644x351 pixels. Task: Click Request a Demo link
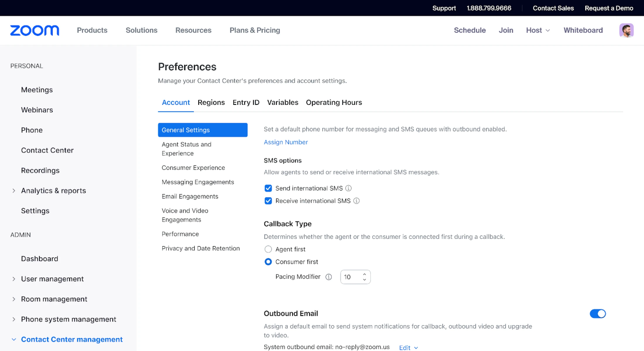(609, 8)
